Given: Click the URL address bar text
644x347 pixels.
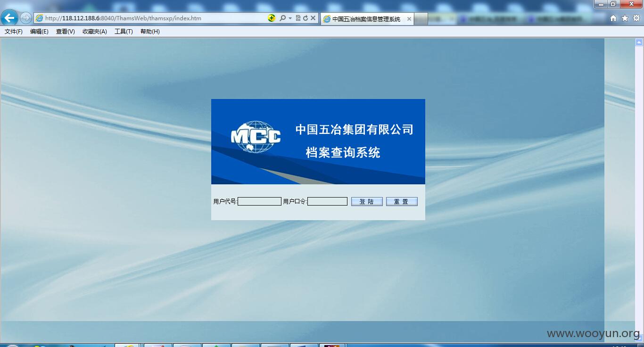Looking at the screenshot, I should [123, 18].
